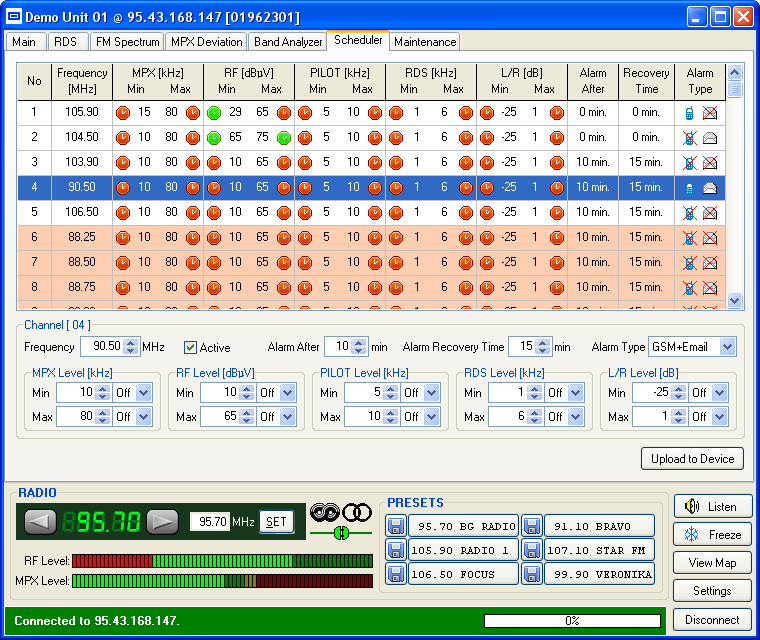Click the Upload to Device button
Viewport: 760px width, 640px height.
click(692, 459)
